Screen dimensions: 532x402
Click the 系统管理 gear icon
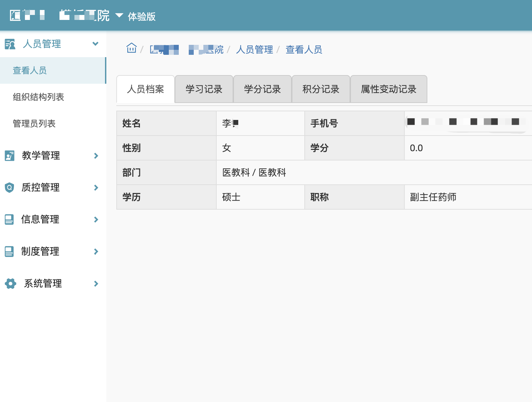click(10, 283)
